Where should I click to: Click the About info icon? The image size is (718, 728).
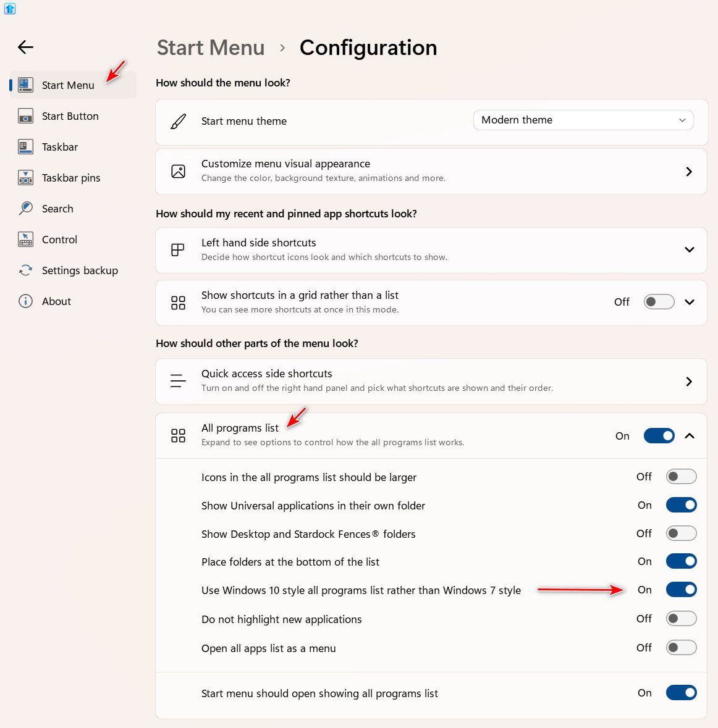tap(25, 301)
